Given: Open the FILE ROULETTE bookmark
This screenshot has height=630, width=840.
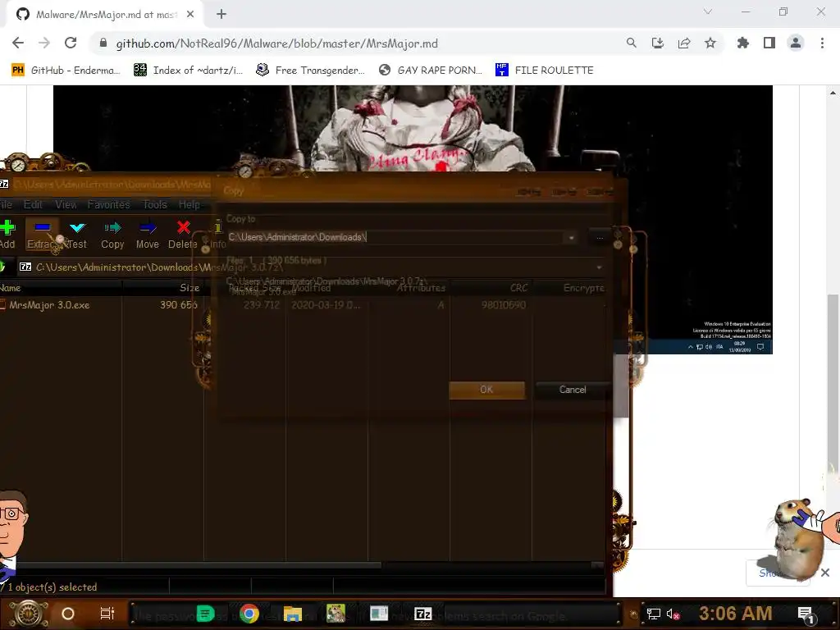Looking at the screenshot, I should click(x=545, y=71).
